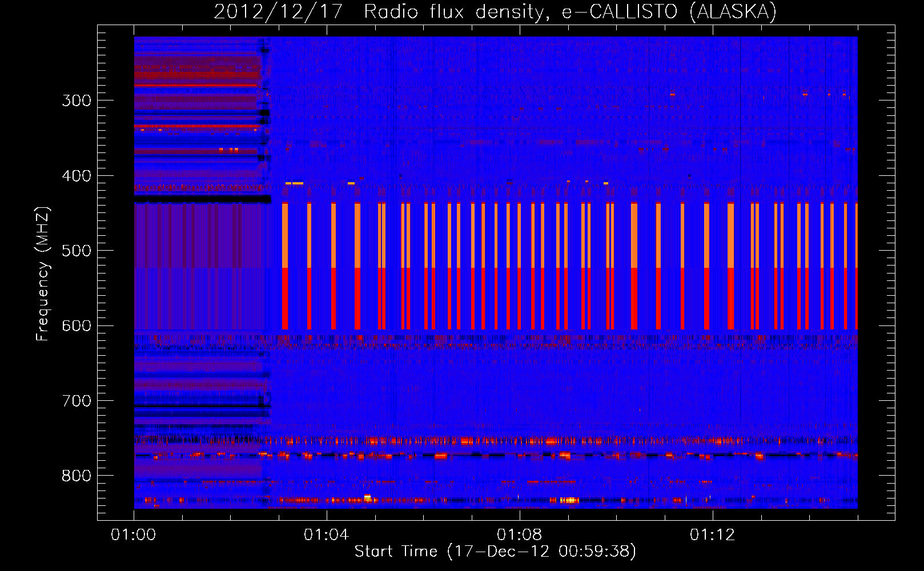Select the 500 frequency axis label
The height and width of the screenshot is (571, 924).
(77, 251)
